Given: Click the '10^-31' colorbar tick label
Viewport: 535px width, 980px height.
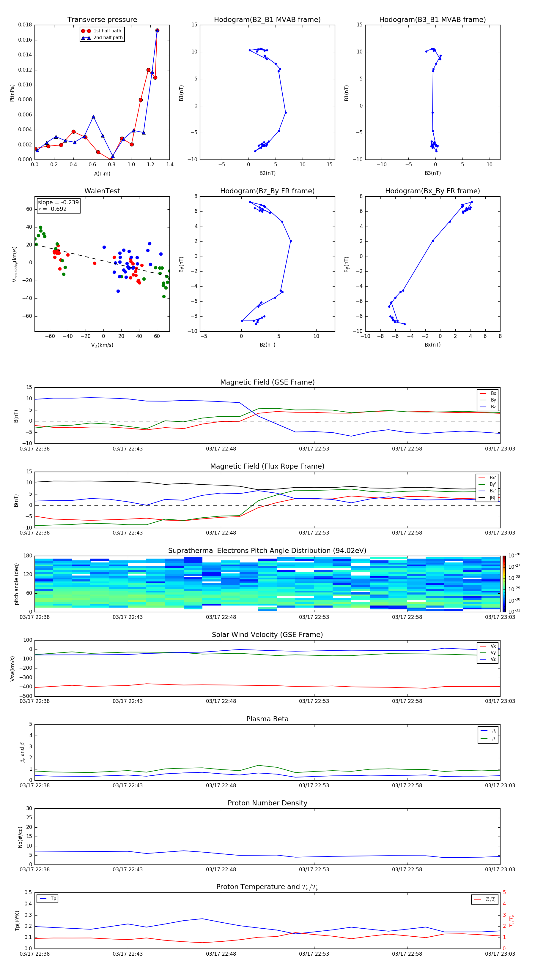Looking at the screenshot, I should click(x=514, y=611).
